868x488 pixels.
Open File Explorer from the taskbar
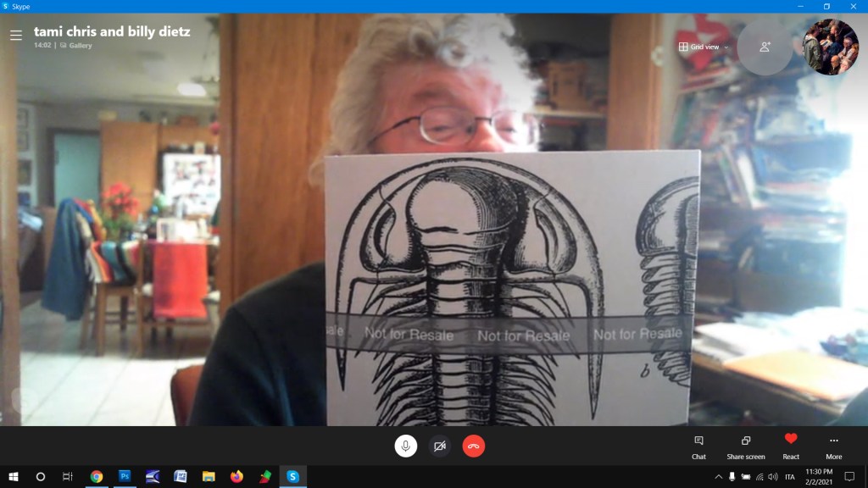pyautogui.click(x=209, y=477)
